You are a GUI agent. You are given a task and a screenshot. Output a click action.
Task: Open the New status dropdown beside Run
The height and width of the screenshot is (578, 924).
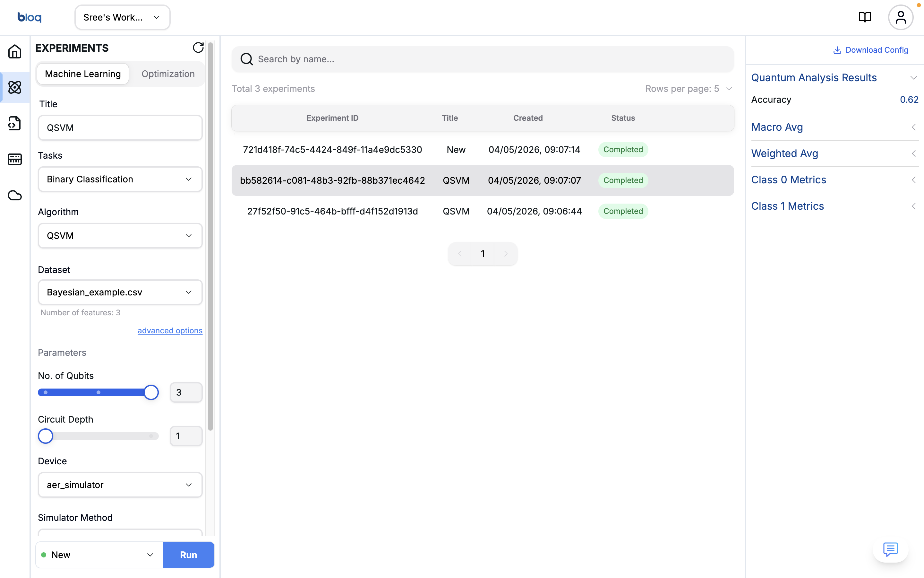click(99, 555)
